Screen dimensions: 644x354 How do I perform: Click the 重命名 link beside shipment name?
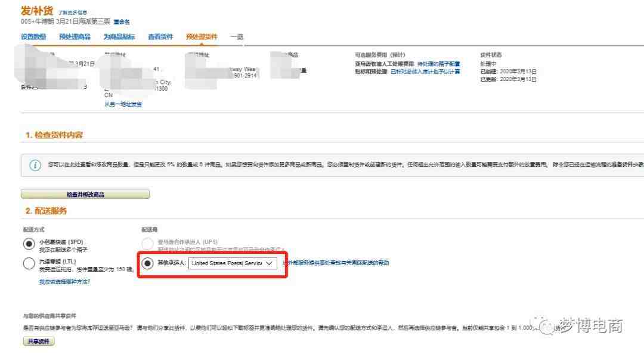[122, 22]
